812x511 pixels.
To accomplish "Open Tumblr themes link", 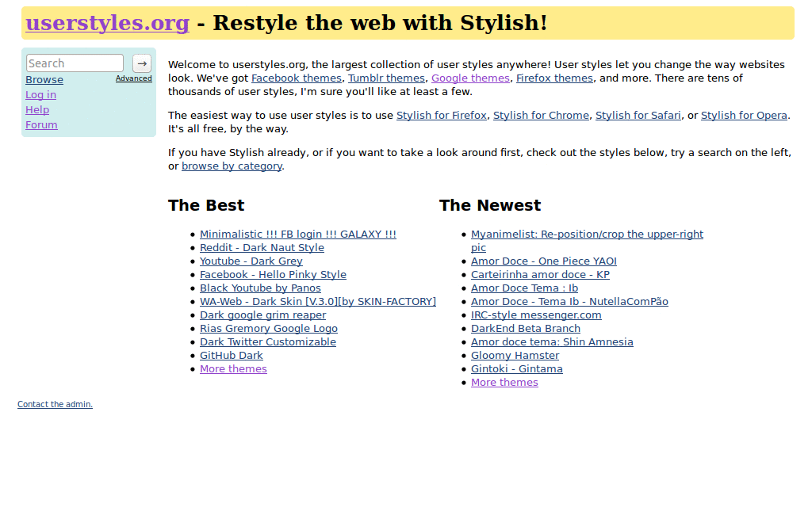I will pos(386,78).
